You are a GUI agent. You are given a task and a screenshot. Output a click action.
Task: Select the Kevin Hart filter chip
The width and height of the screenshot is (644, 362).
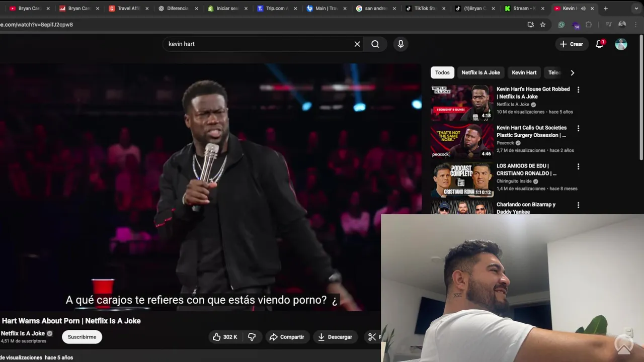point(524,73)
